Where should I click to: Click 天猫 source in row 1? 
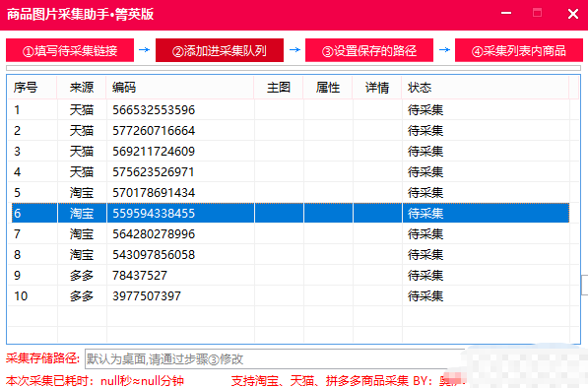click(82, 110)
